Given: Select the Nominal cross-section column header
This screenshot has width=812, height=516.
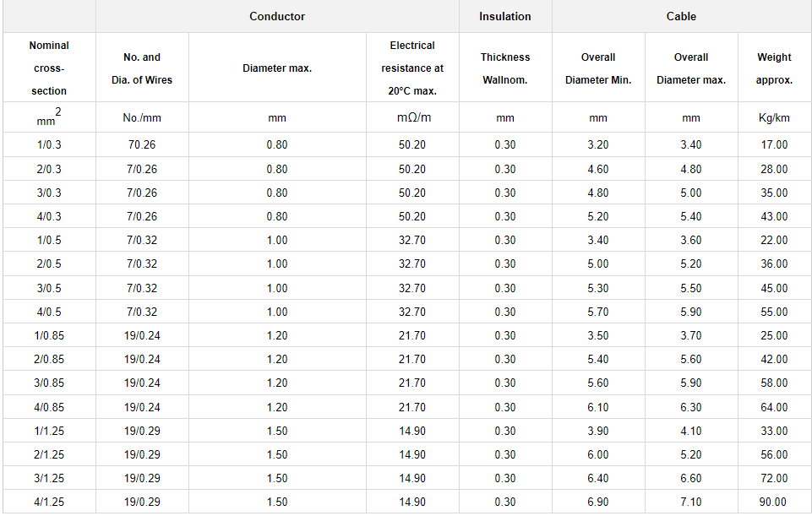Looking at the screenshot, I should coord(49,68).
